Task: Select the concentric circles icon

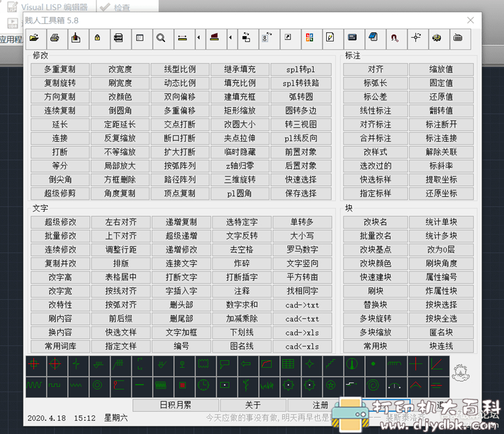Action: (x=99, y=387)
